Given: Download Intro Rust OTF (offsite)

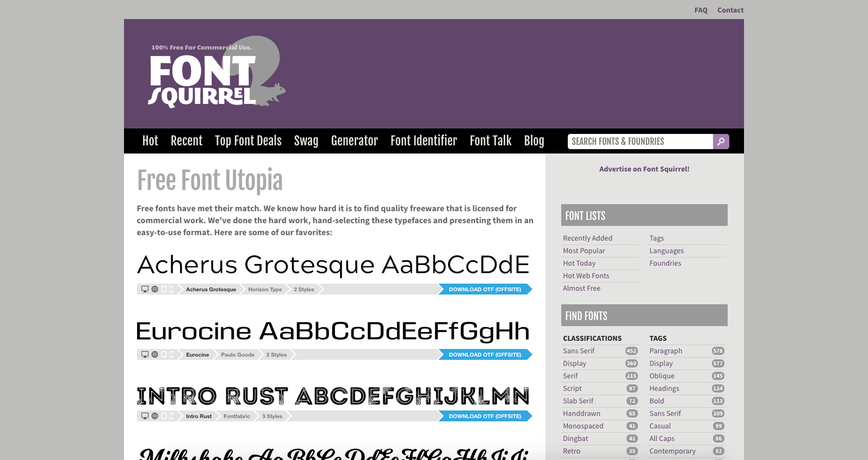Looking at the screenshot, I should (485, 416).
